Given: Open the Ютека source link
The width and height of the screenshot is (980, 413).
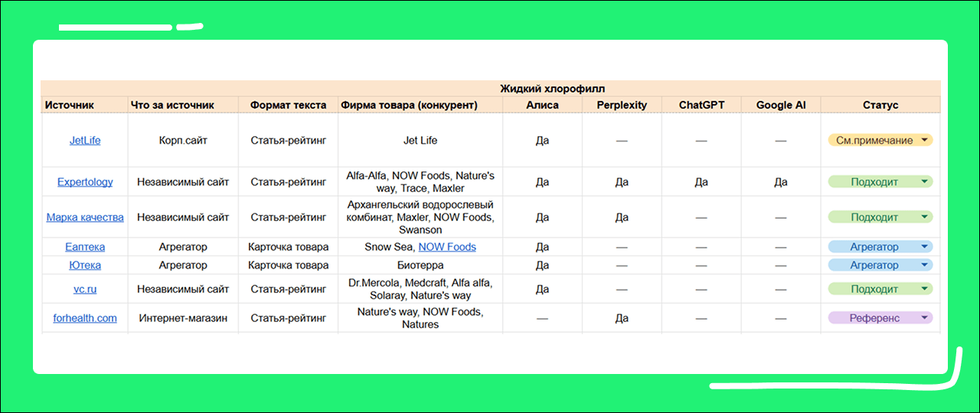Looking at the screenshot, I should tap(85, 265).
